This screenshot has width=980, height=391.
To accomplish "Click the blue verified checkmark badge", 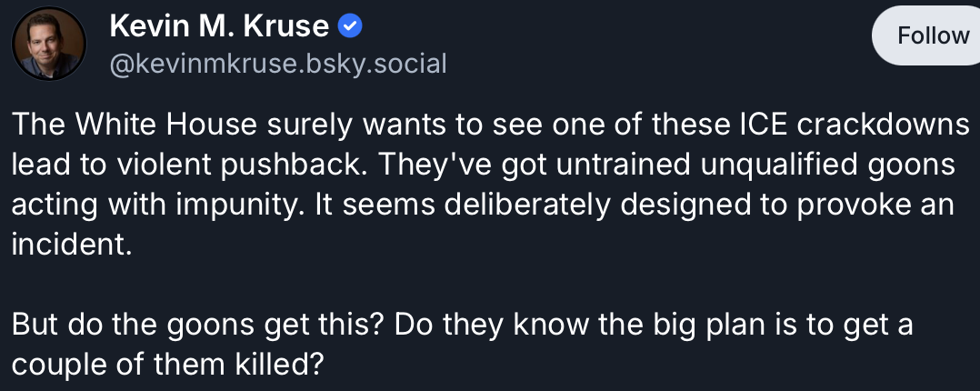I will click(350, 27).
